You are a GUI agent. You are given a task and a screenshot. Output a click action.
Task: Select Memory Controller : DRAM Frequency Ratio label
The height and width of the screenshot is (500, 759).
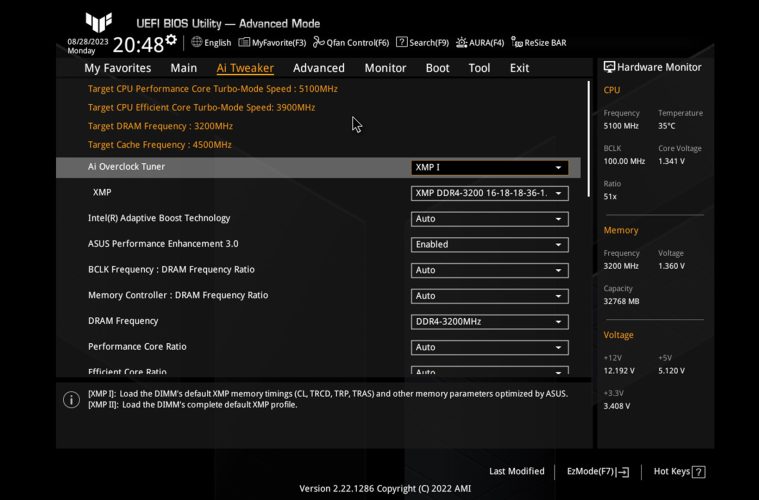coord(178,295)
